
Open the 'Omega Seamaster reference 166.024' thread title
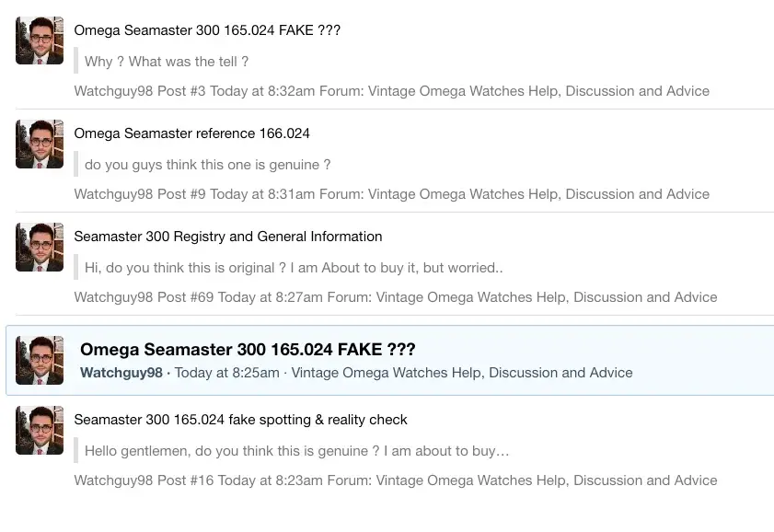tap(191, 133)
